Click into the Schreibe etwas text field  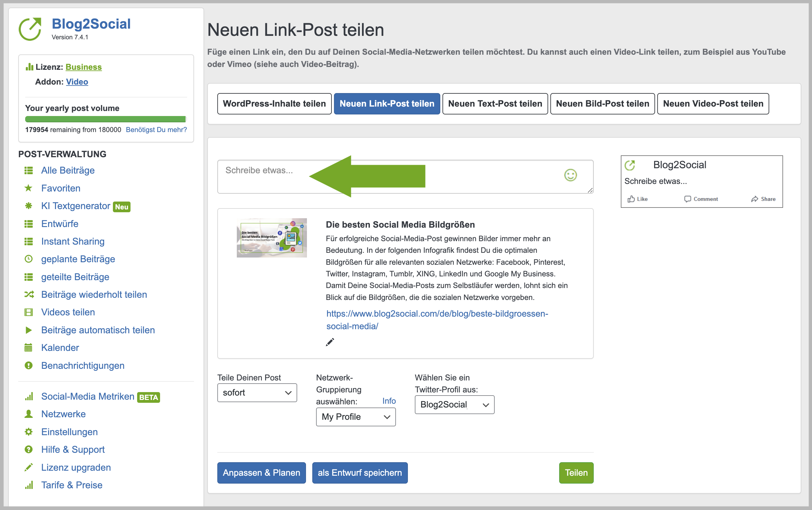405,177
